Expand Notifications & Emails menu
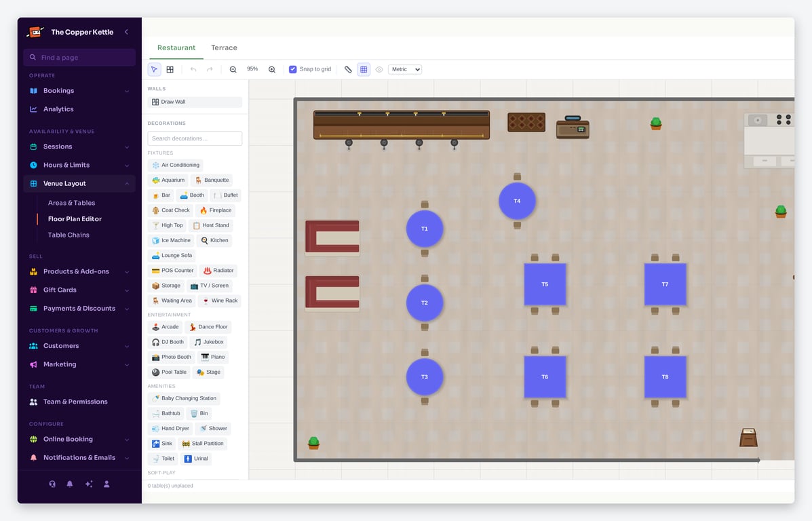 pos(79,458)
